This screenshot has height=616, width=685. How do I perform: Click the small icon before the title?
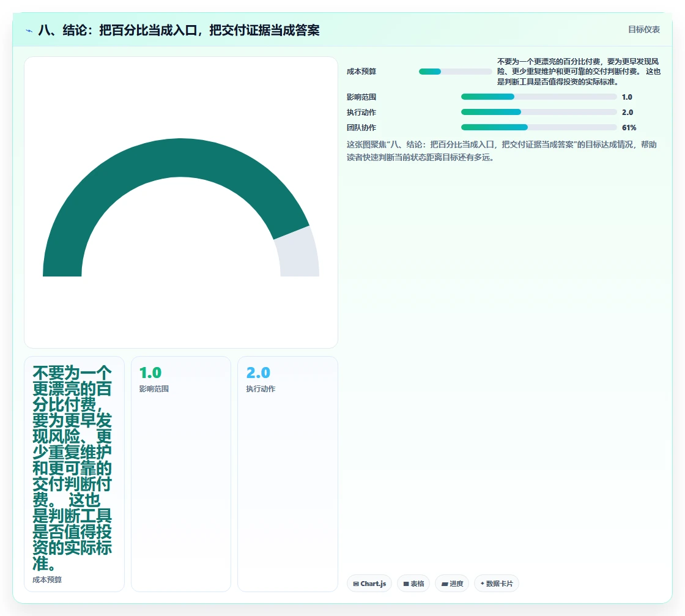coord(29,31)
